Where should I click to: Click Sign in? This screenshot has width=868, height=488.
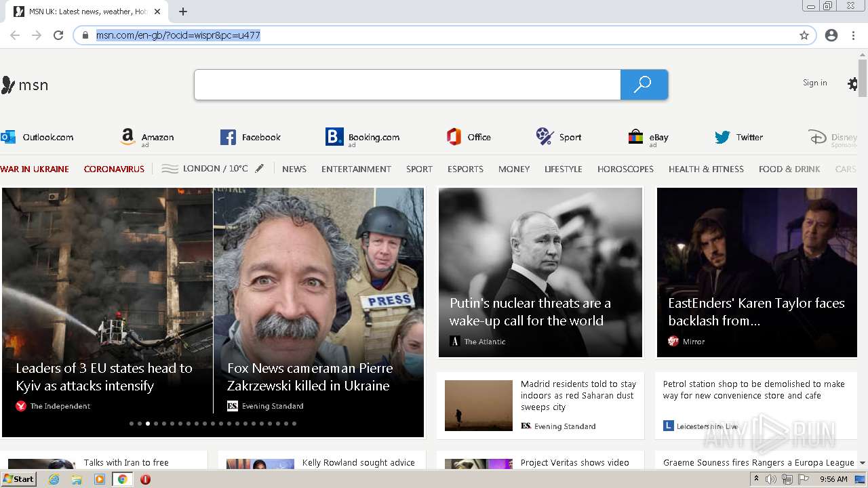pos(814,83)
